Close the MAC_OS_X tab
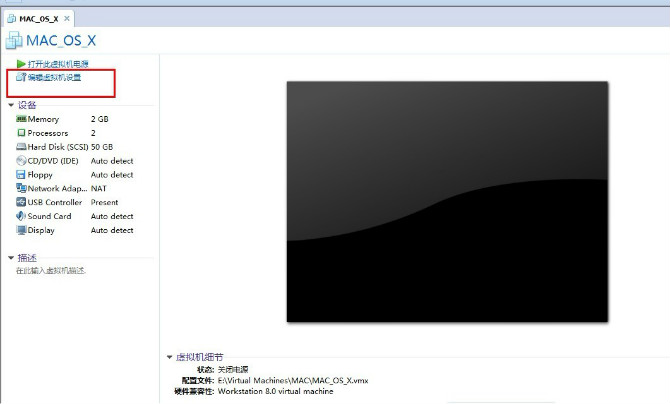 tap(67, 18)
